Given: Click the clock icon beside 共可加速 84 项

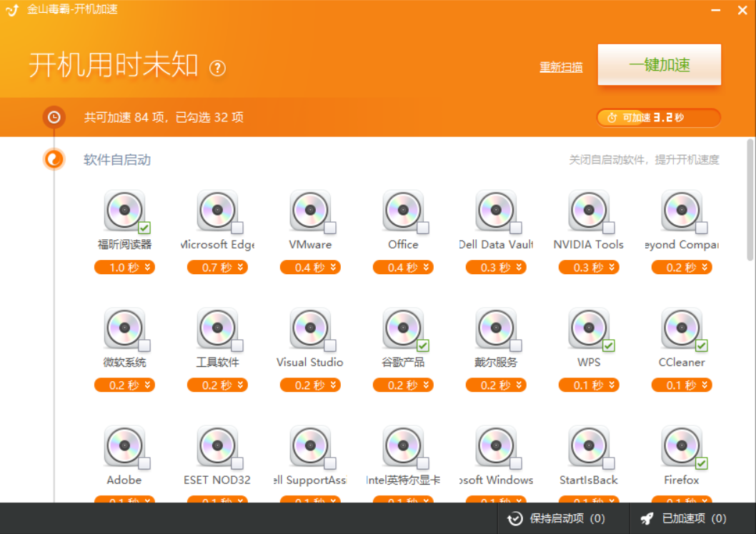Looking at the screenshot, I should tap(54, 118).
